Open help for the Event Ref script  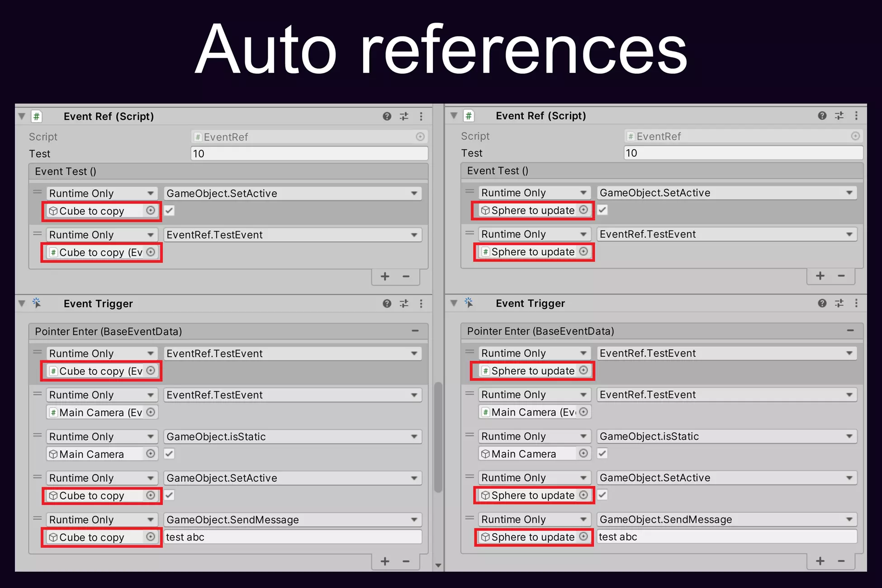[x=387, y=116]
